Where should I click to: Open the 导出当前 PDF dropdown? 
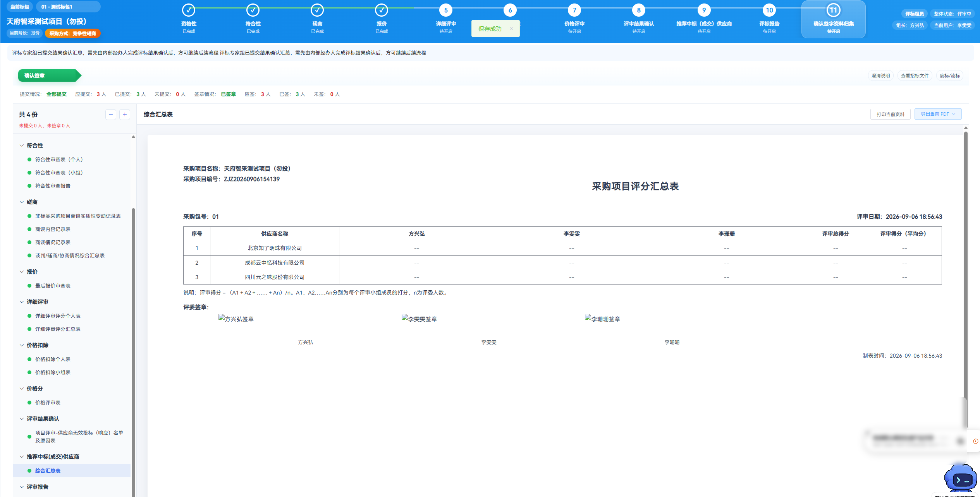[938, 114]
